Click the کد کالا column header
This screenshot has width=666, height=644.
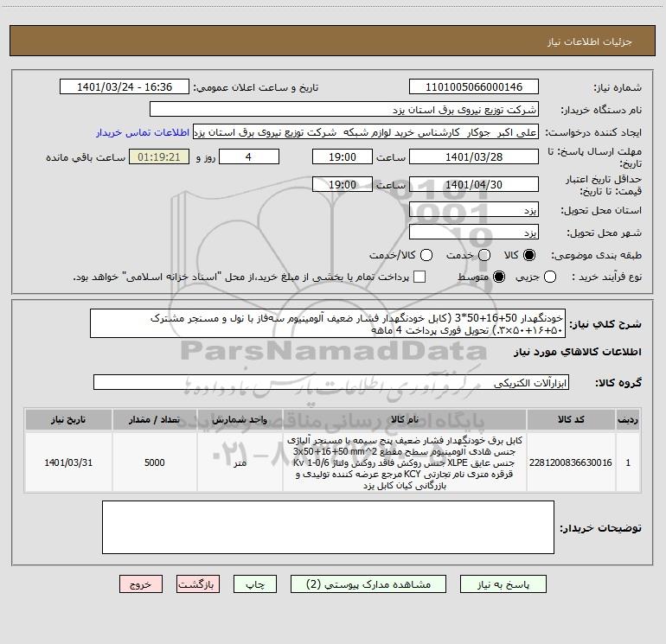coord(571,419)
